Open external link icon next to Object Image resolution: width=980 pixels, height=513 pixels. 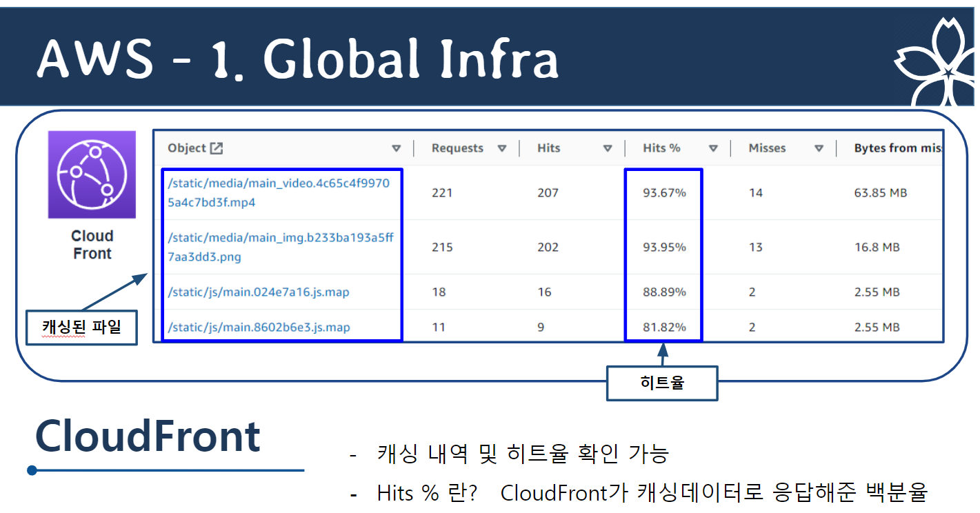click(217, 148)
